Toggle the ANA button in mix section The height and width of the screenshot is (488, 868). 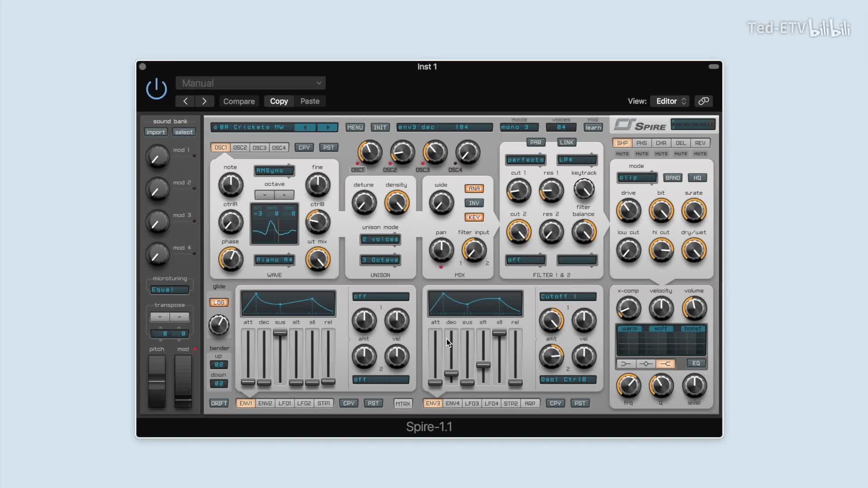pyautogui.click(x=474, y=189)
